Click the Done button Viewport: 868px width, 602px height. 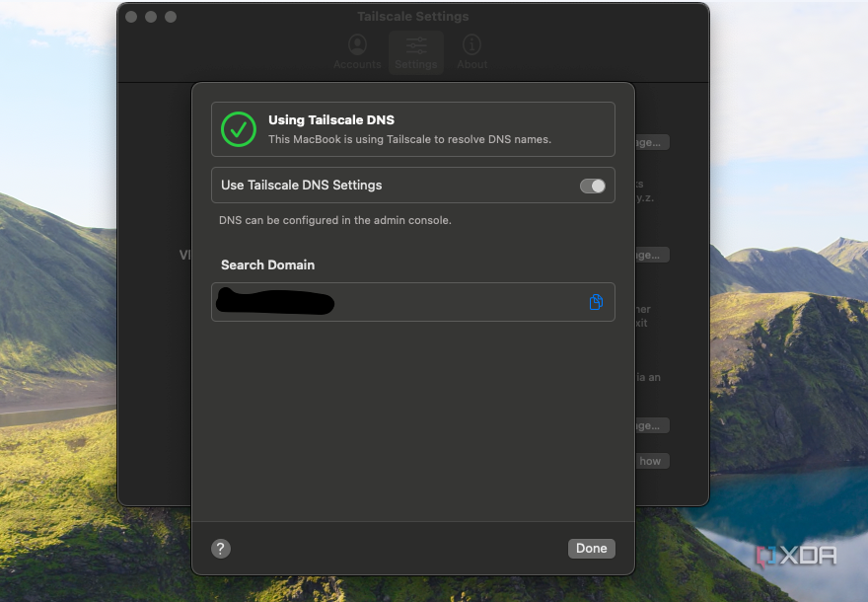[591, 549]
